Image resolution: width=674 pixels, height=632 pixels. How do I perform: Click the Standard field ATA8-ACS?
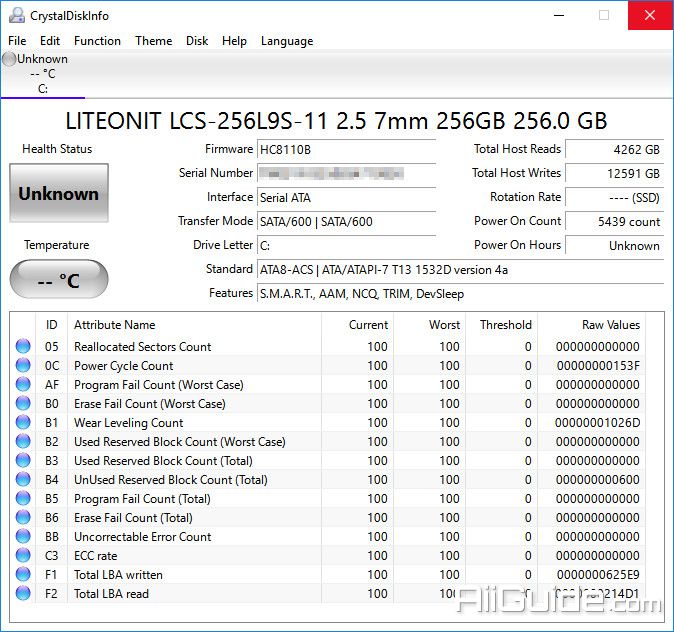click(460, 270)
